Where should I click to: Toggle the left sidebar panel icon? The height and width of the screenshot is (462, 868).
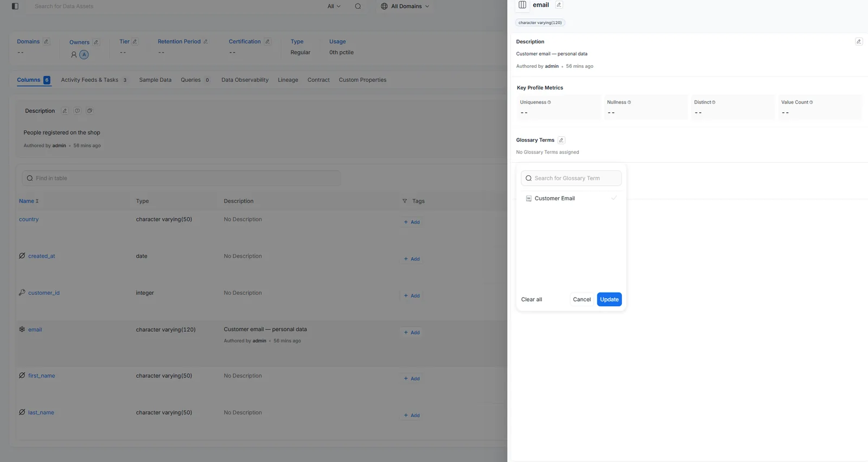[15, 7]
